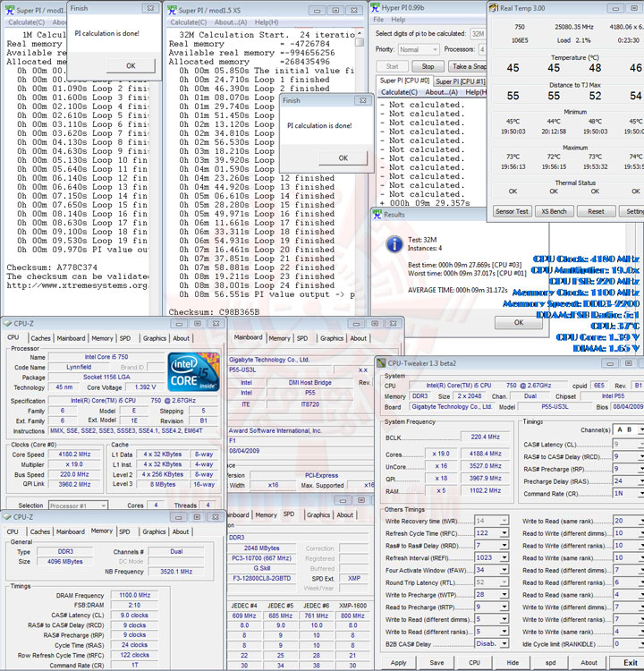Open the Write to Precharge (tWTP) dropdown
644x671 pixels.
pyautogui.click(x=504, y=594)
